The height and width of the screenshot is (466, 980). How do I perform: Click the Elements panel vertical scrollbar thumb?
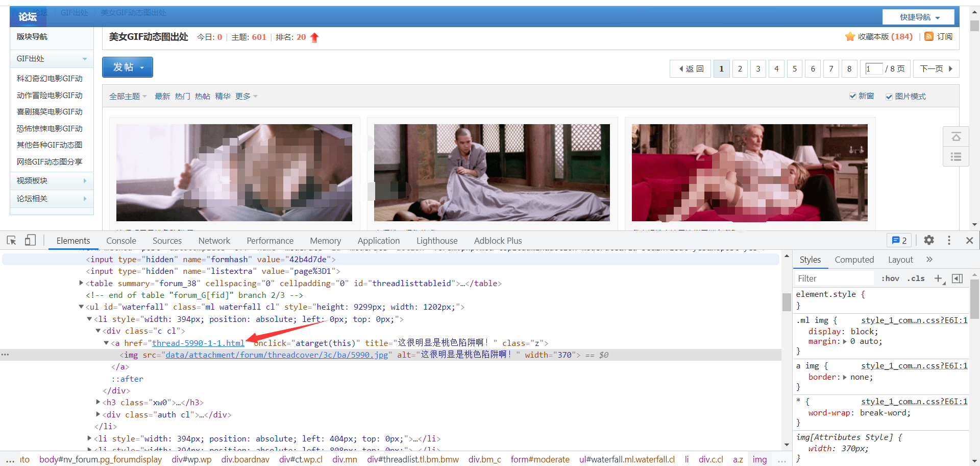click(787, 302)
